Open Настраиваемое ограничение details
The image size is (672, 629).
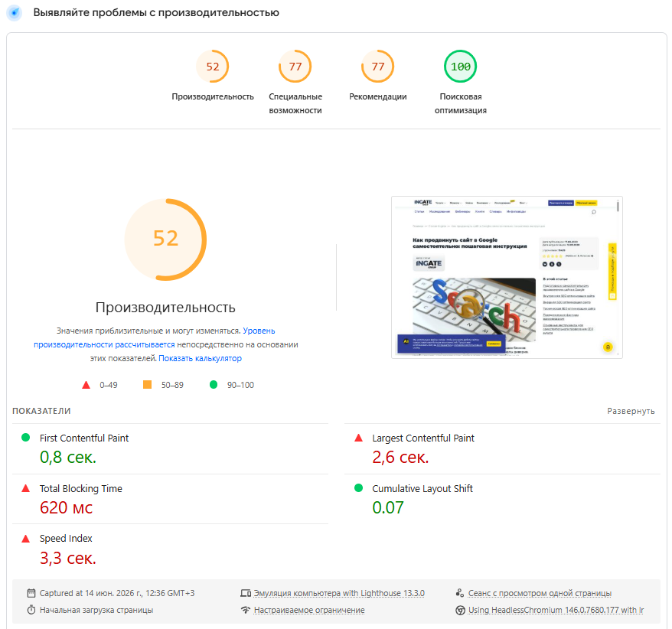click(x=309, y=610)
